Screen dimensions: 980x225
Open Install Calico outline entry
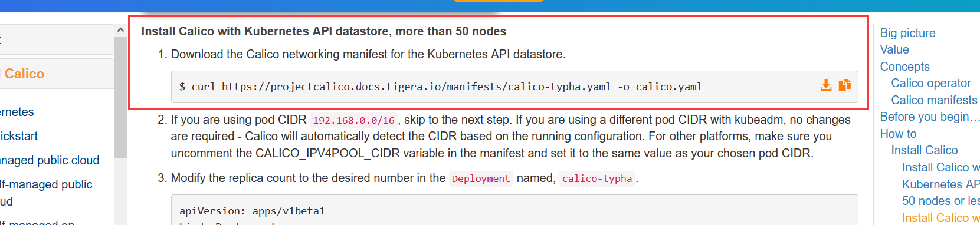(x=924, y=150)
